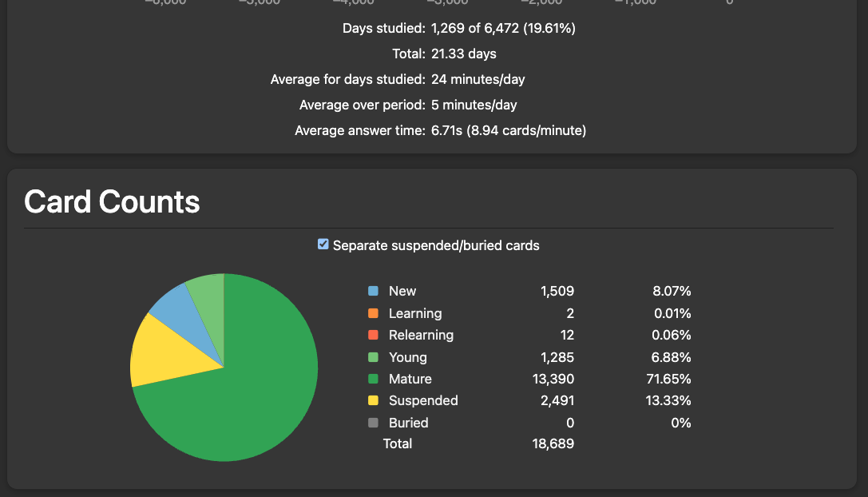Image resolution: width=868 pixels, height=497 pixels.
Task: Click the orange Learning legend swatch
Action: click(x=373, y=313)
